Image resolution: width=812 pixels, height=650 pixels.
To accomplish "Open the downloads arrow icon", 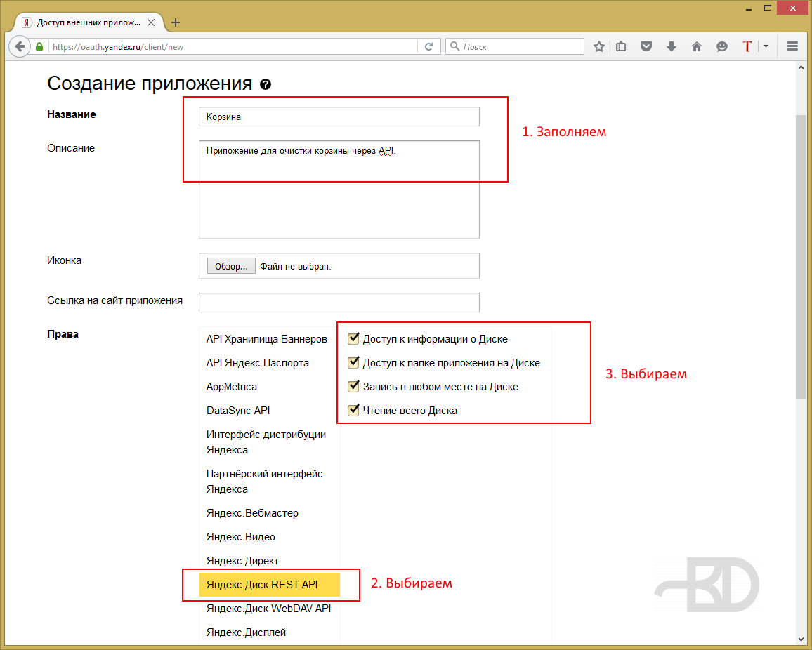I will 671,46.
